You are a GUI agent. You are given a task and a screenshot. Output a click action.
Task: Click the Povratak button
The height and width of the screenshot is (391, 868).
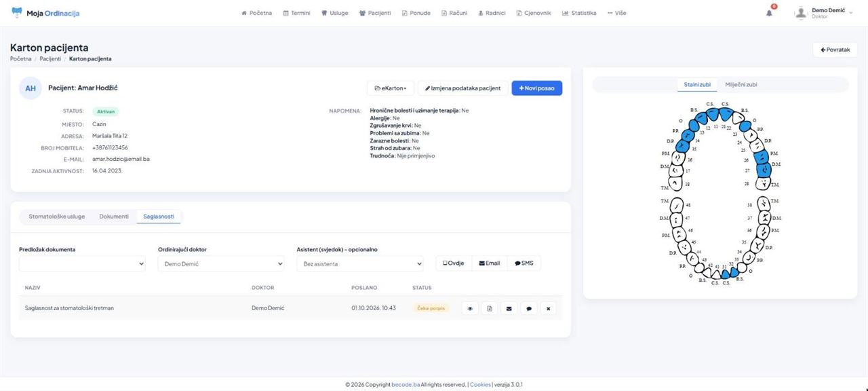(835, 50)
